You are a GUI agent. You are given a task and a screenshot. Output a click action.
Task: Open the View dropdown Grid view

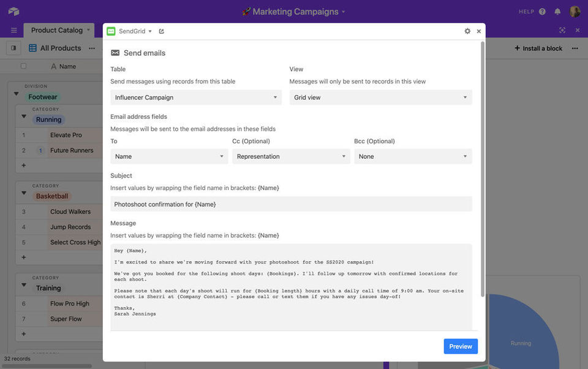(x=380, y=97)
